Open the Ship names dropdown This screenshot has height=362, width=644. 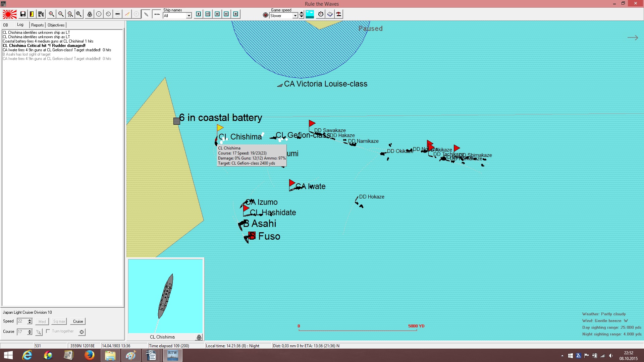pyautogui.click(x=189, y=16)
